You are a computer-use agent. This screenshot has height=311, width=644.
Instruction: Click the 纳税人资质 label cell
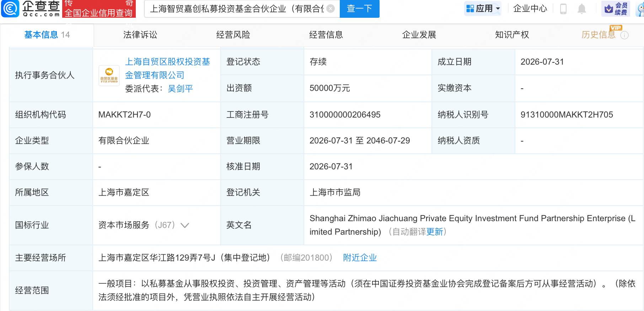pyautogui.click(x=473, y=141)
